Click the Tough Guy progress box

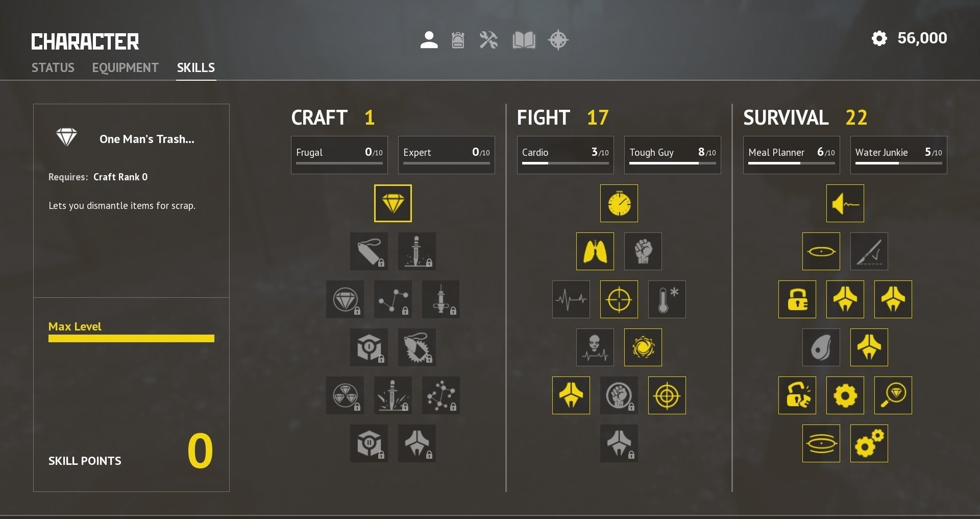click(x=672, y=155)
